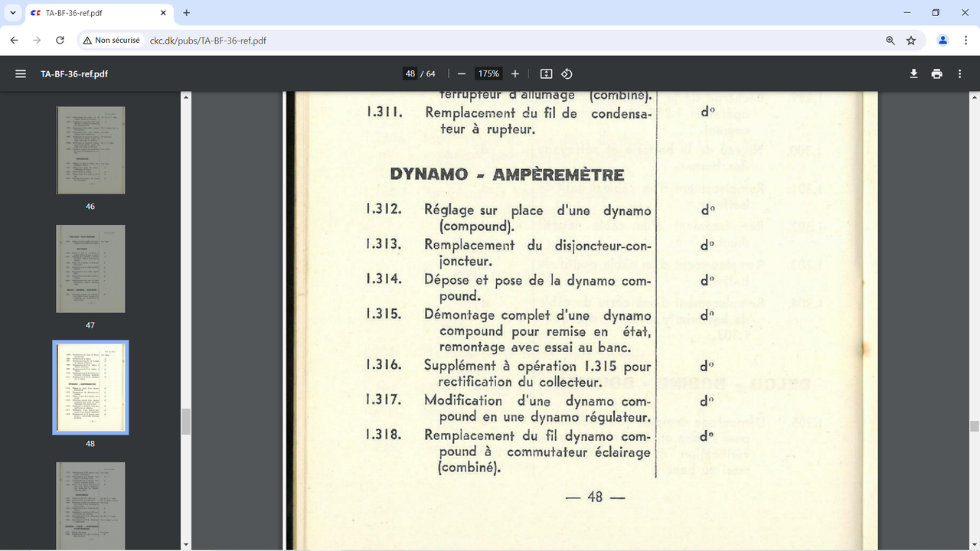The height and width of the screenshot is (551, 980).
Task: Click entry number 1.315.
Action: (384, 314)
